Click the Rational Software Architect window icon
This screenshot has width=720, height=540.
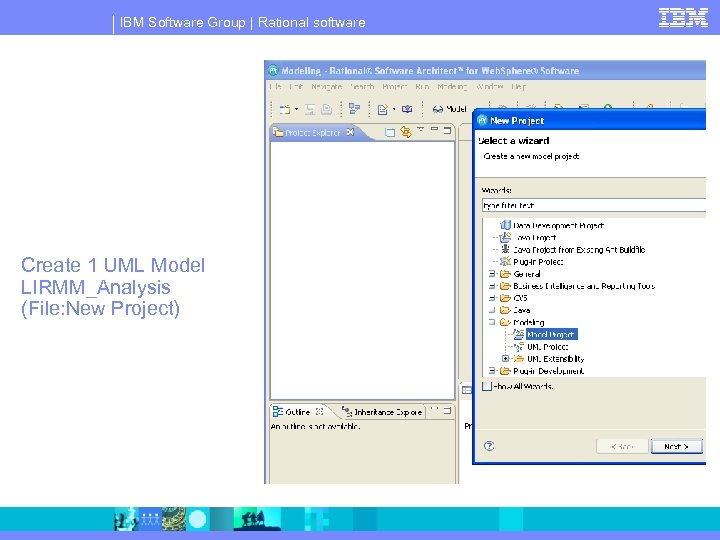click(274, 71)
